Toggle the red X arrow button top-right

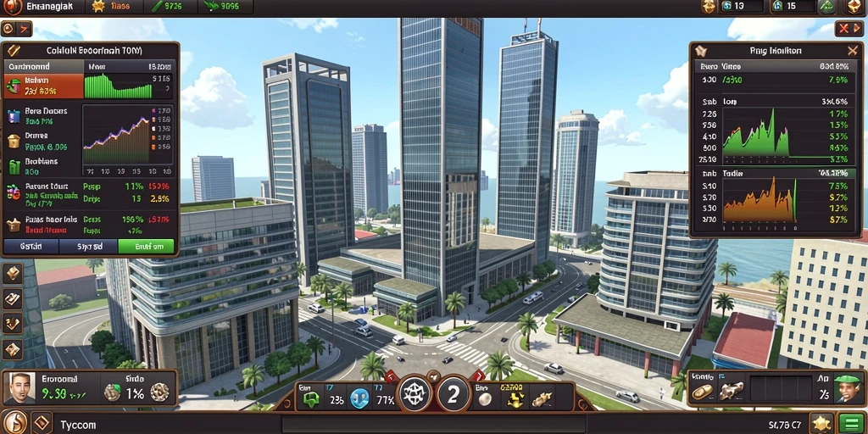849,28
